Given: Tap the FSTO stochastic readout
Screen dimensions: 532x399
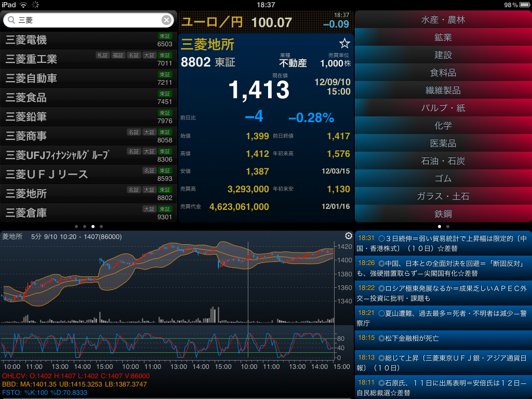Looking at the screenshot, I should click(45, 393).
